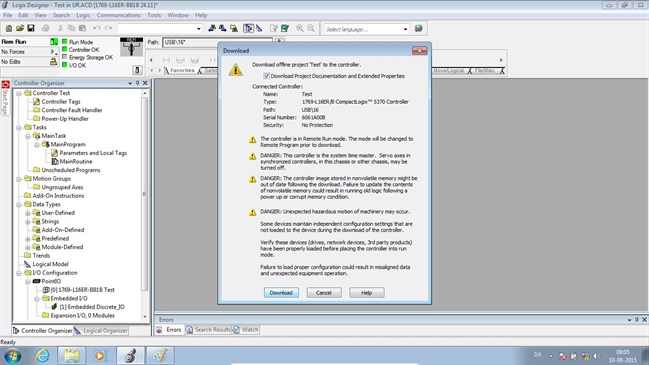The image size is (649, 365).
Task: Click the Cut scissors icon
Action: coord(60,29)
